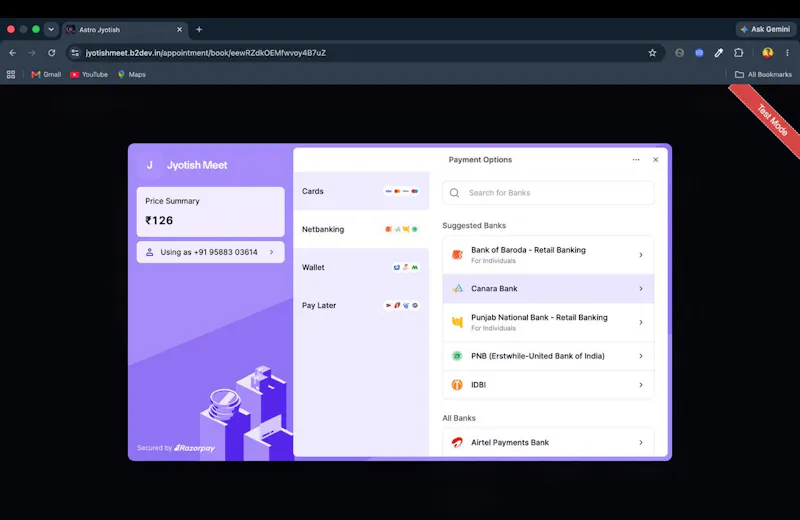This screenshot has height=520, width=800.
Task: Click the PNB Erstwhile-United Bank logo icon
Action: point(457,356)
